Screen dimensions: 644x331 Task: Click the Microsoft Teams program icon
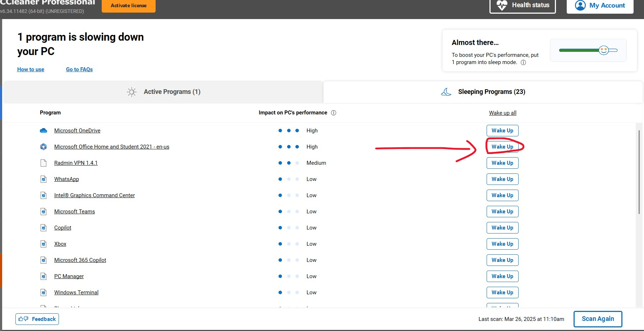point(43,212)
